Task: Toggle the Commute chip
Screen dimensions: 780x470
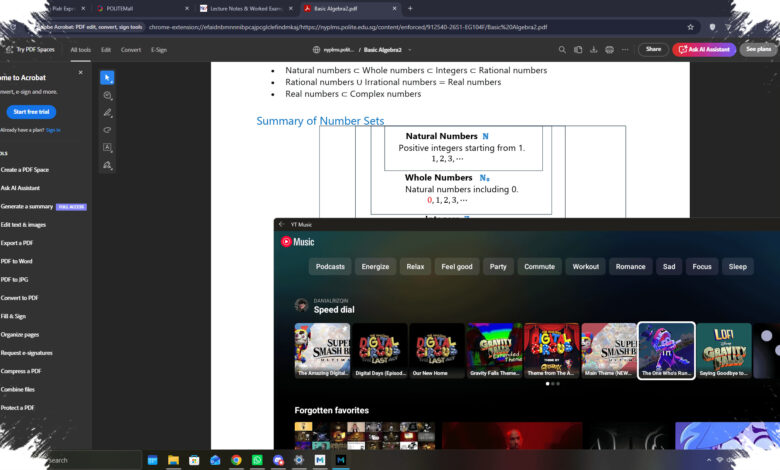Action: [540, 267]
